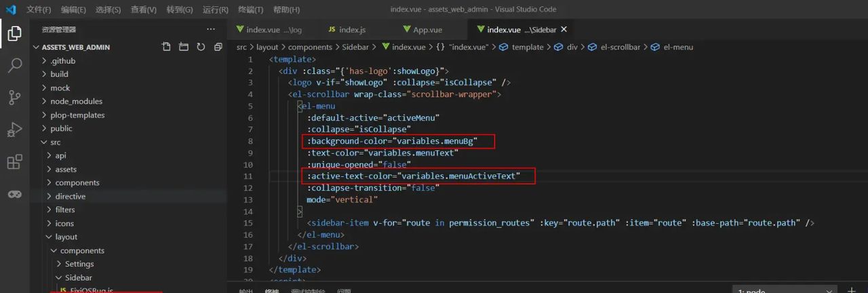868x293 pixels.
Task: Place cursor on mode="vertical" code line
Action: [x=342, y=199]
